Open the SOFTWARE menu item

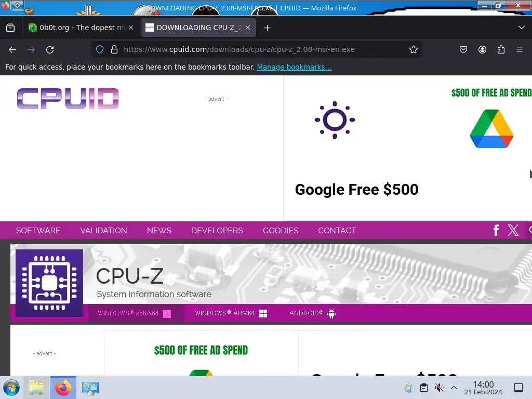point(38,231)
